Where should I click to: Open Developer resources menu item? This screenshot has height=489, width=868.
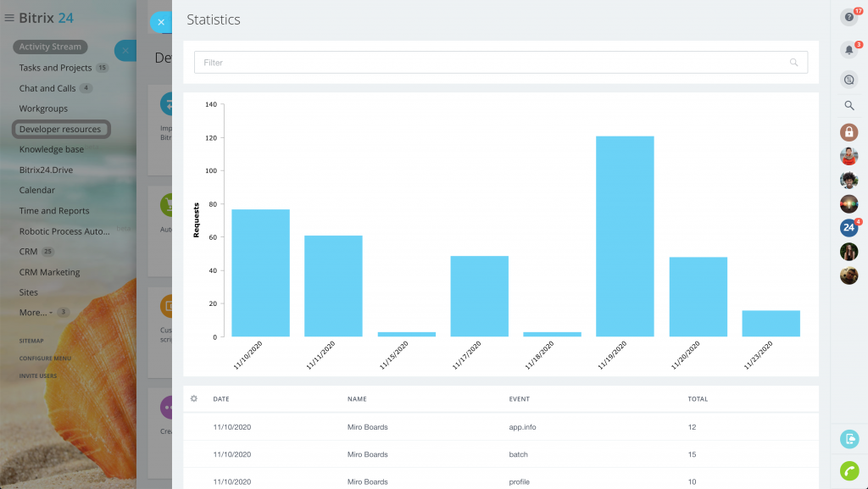point(60,129)
